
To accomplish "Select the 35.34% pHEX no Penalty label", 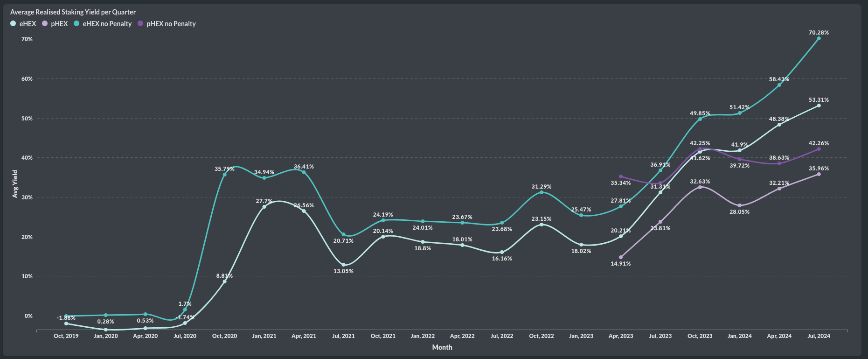I will 621,183.
